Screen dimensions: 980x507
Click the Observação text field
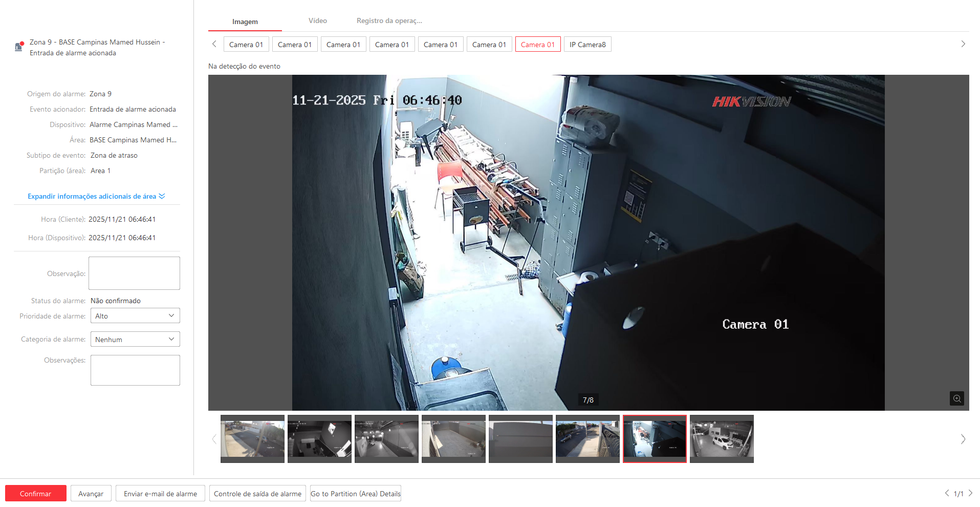point(134,273)
